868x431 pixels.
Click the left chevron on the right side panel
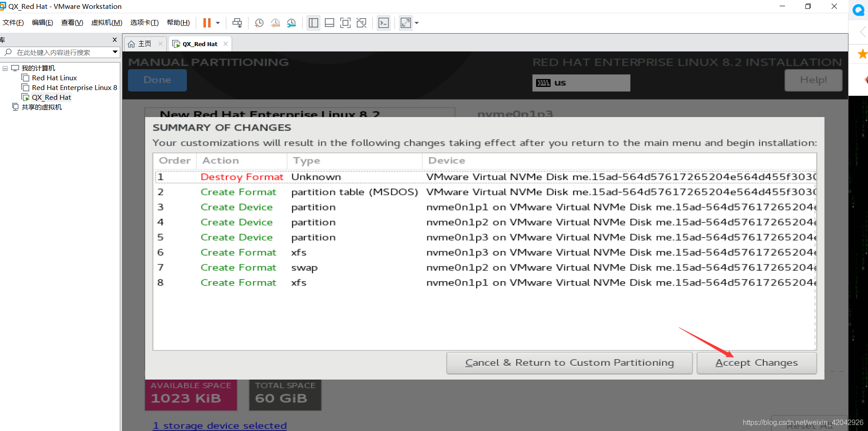(x=863, y=32)
